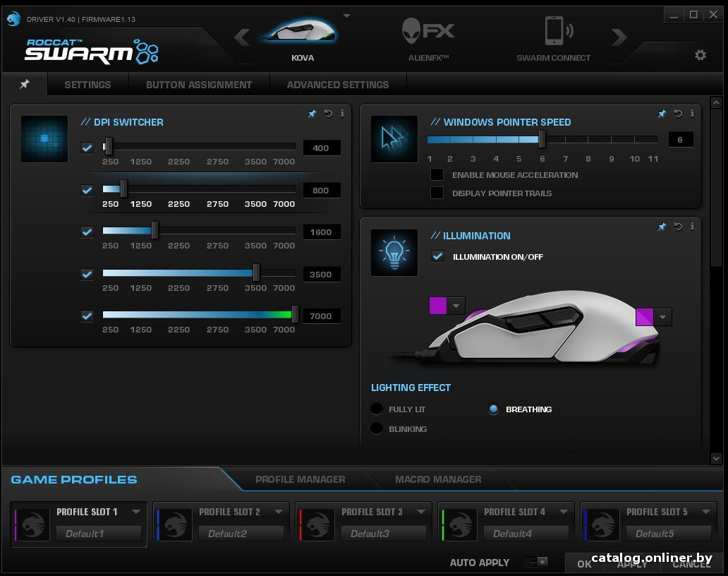Select Profile Slot 1 Roccat icon

point(32,524)
